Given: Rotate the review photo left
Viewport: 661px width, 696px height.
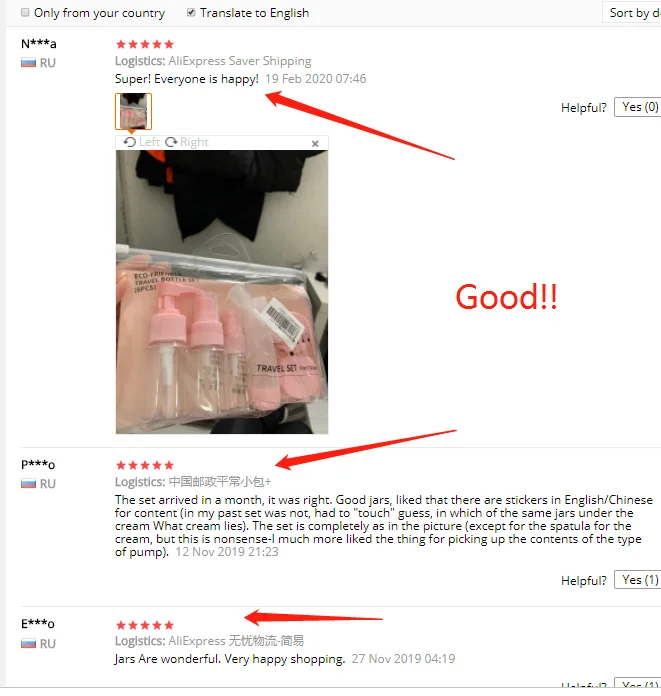Looking at the screenshot, I should tap(142, 142).
